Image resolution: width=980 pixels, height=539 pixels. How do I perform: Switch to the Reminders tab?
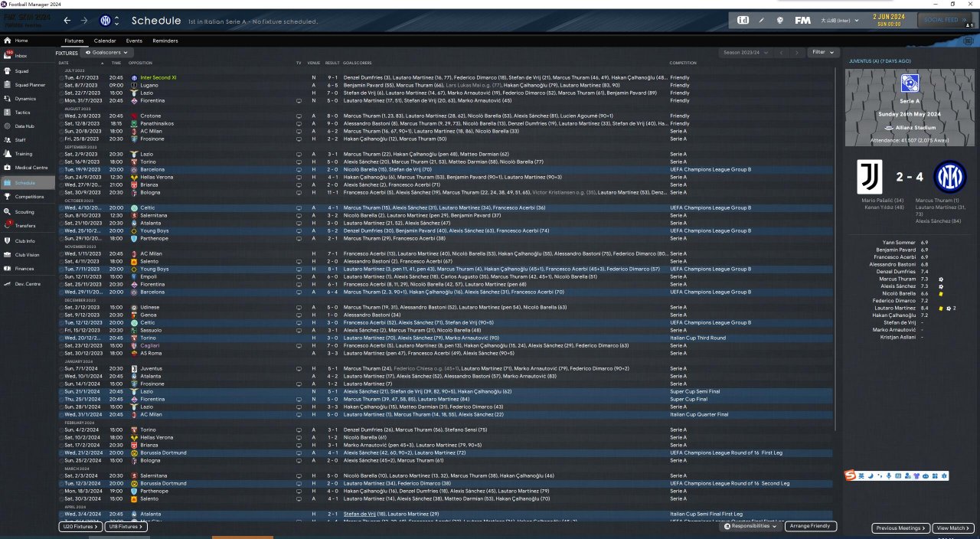pyautogui.click(x=165, y=41)
